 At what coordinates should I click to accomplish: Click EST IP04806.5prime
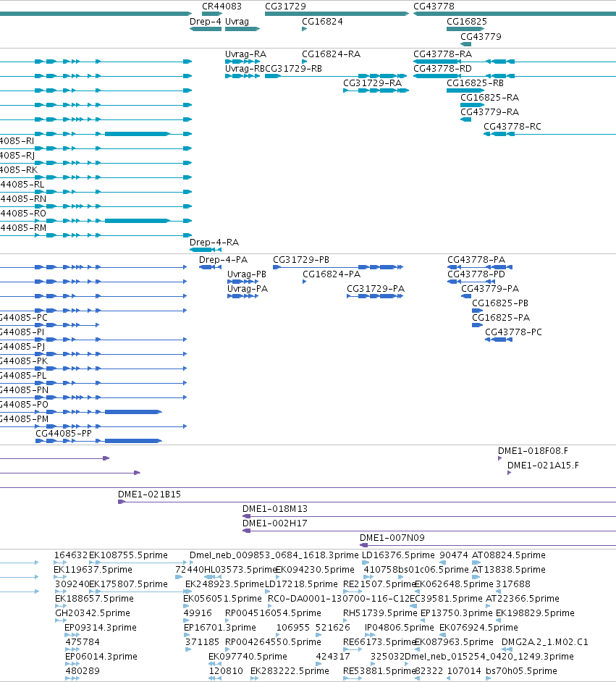(x=400, y=628)
